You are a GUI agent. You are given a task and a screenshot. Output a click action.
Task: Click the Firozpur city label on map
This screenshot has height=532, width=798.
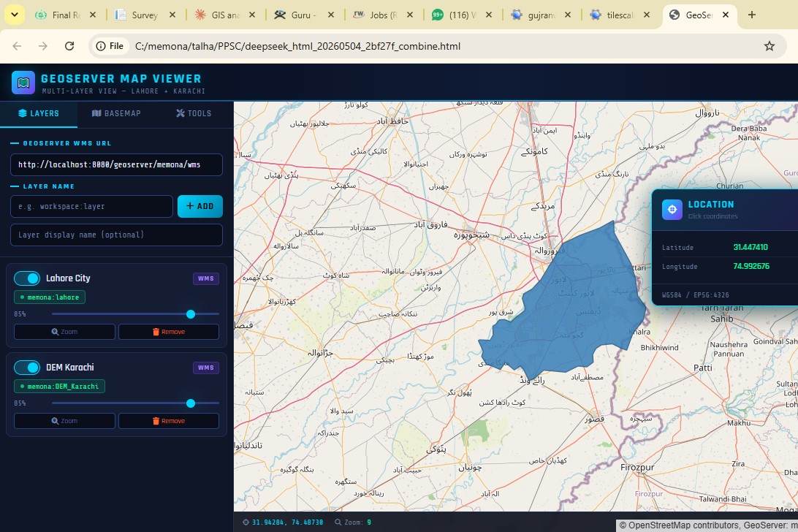coord(637,467)
